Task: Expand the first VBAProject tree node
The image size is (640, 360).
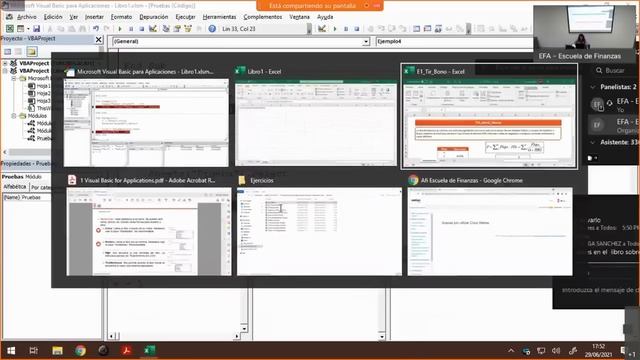Action: 5,63
